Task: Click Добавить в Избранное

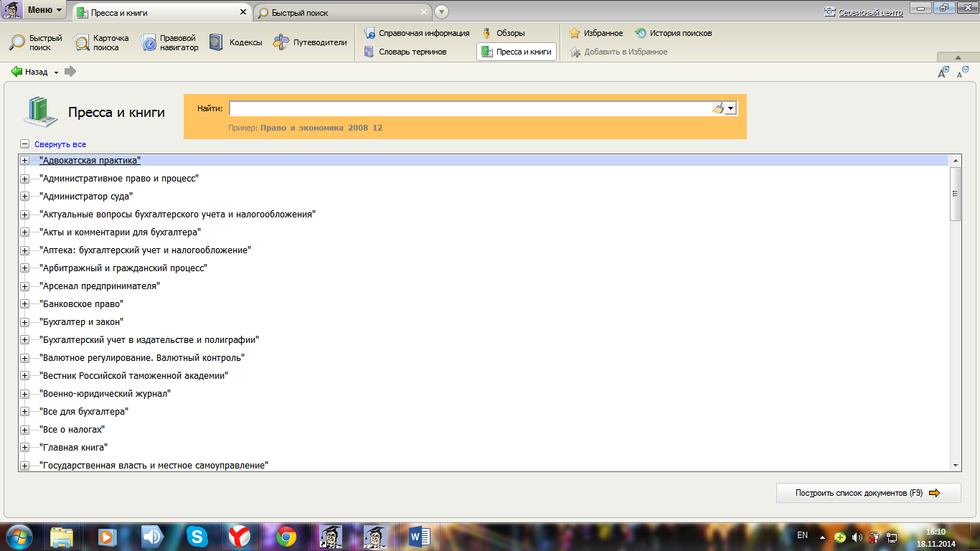Action: click(x=618, y=52)
